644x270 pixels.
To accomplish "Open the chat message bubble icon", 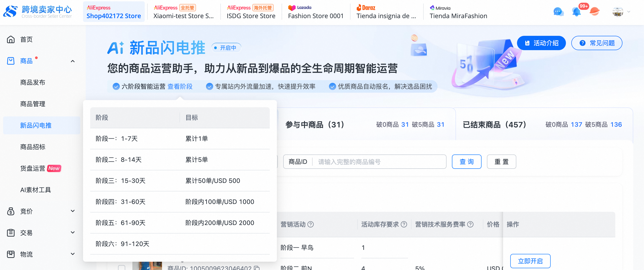I will coord(558,12).
